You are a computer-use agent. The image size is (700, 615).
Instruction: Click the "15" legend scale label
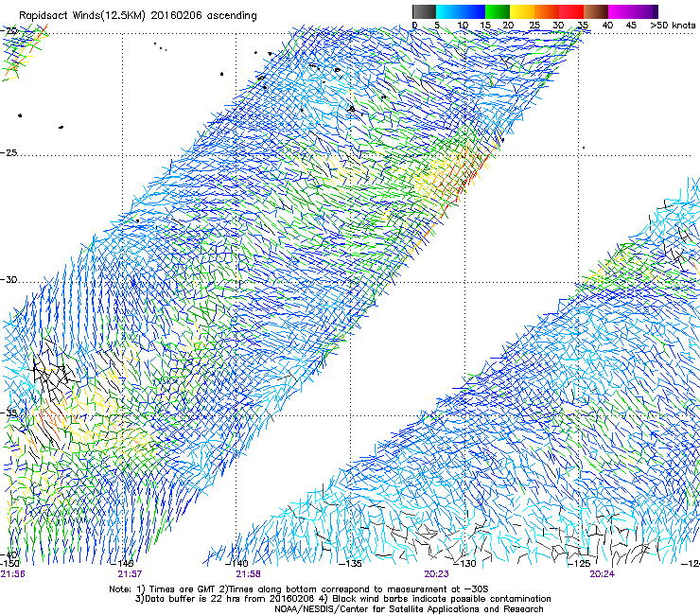[485, 25]
